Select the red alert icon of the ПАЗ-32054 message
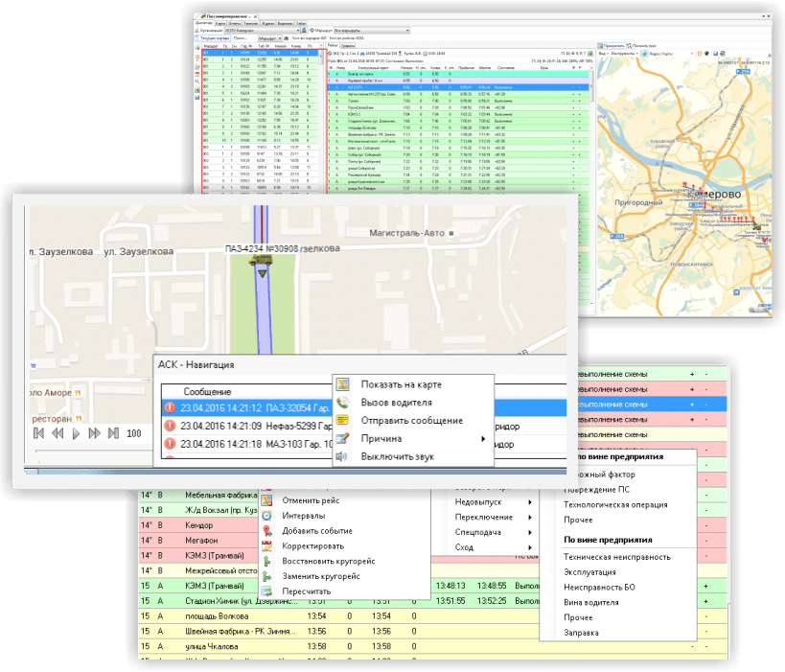The image size is (785, 672). [x=170, y=407]
